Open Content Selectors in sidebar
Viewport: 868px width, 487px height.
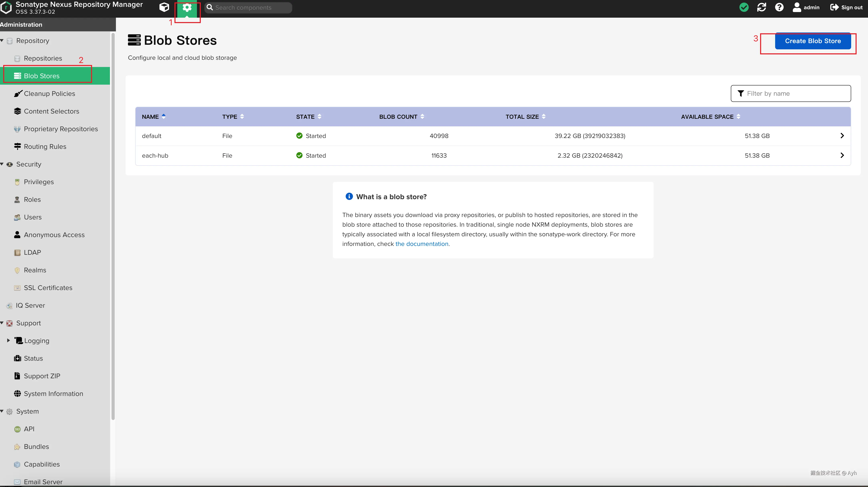point(51,111)
